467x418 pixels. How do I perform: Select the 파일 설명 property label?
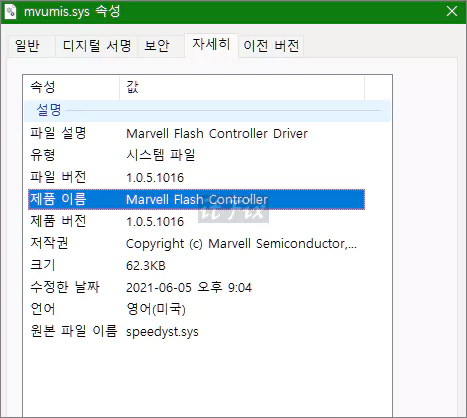tap(58, 133)
